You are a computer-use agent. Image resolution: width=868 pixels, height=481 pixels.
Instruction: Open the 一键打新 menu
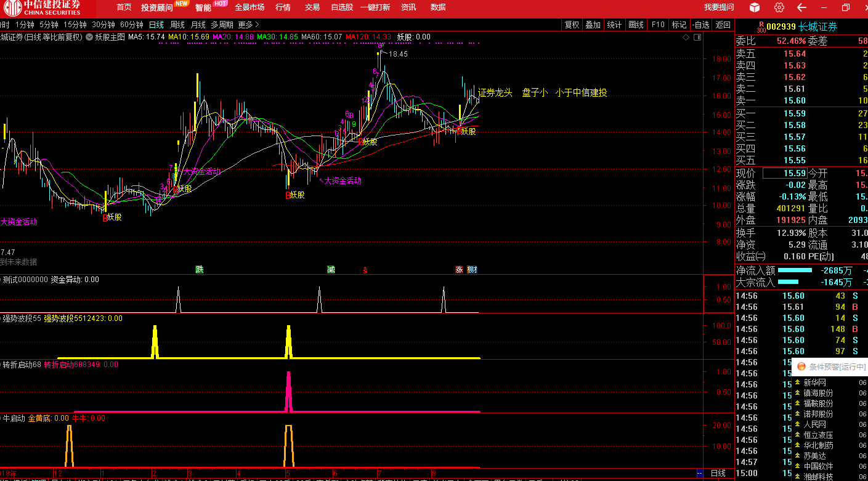tap(376, 7)
